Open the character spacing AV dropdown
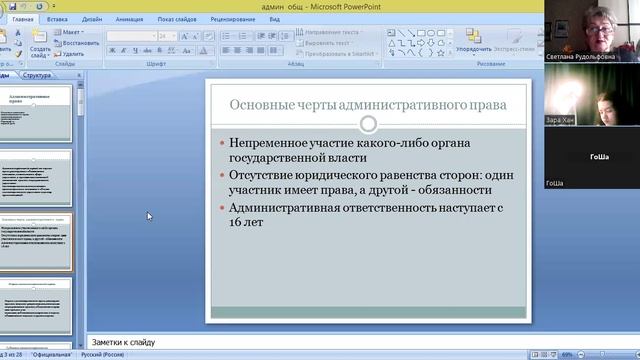 pos(172,51)
